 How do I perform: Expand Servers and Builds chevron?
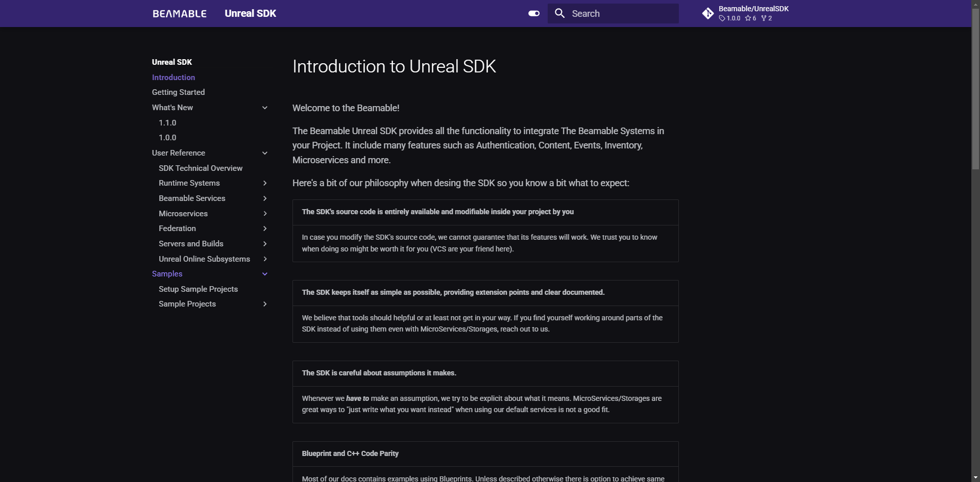tap(265, 244)
